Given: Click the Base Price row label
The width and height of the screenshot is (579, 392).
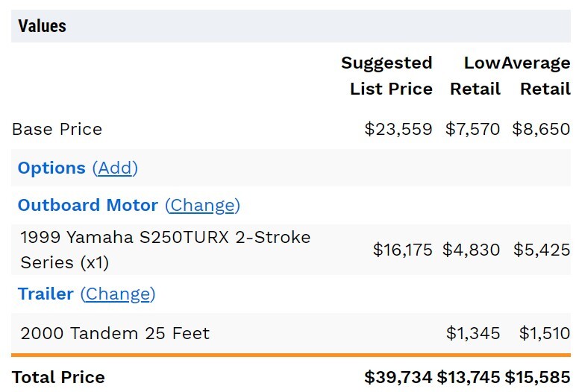Looking at the screenshot, I should [57, 130].
